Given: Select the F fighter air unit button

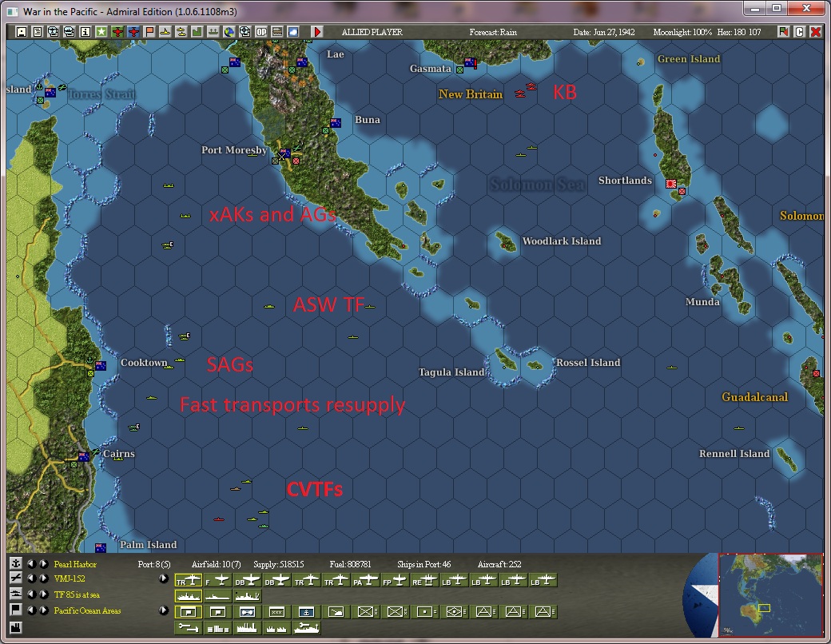Looking at the screenshot, I should (x=218, y=581).
